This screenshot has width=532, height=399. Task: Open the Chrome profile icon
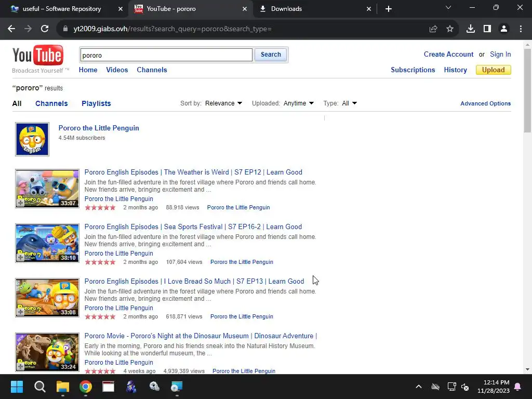click(x=504, y=29)
